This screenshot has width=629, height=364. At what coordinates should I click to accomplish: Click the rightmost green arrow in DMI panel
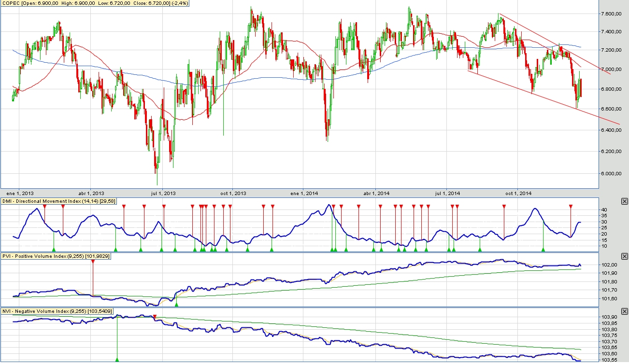click(x=543, y=250)
